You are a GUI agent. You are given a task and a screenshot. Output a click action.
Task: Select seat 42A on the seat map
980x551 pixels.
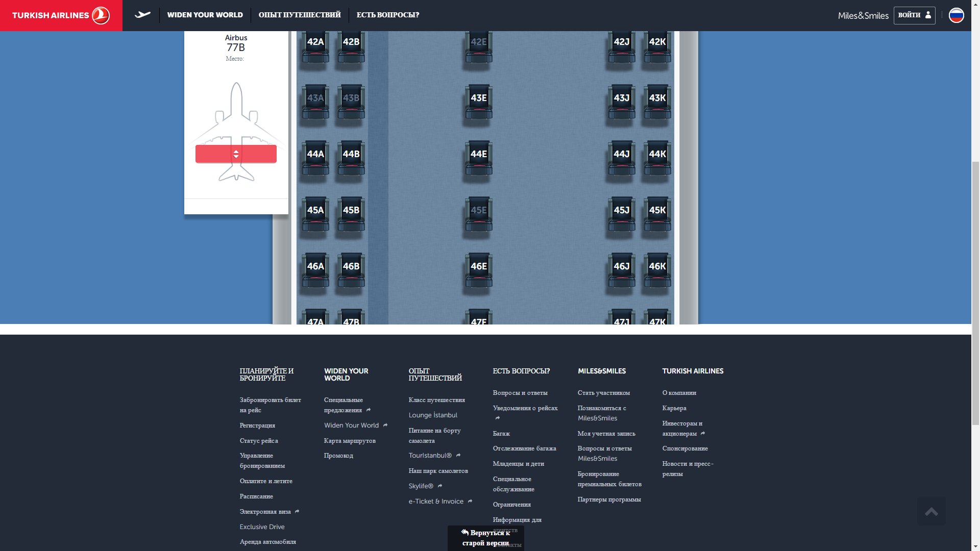point(315,46)
